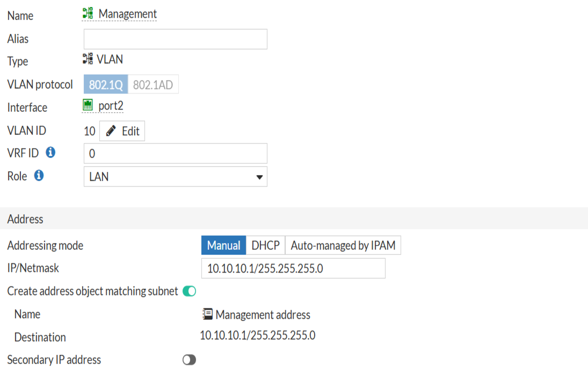588x387 pixels.
Task: Open the Role dropdown showing LAN
Action: click(176, 176)
